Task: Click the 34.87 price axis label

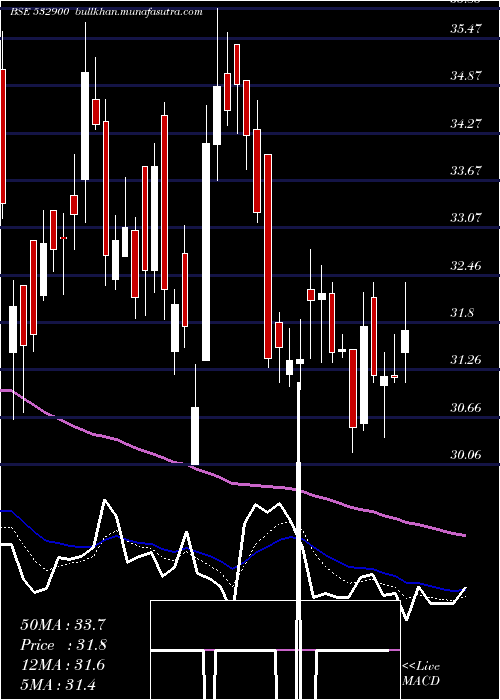Action: (466, 76)
